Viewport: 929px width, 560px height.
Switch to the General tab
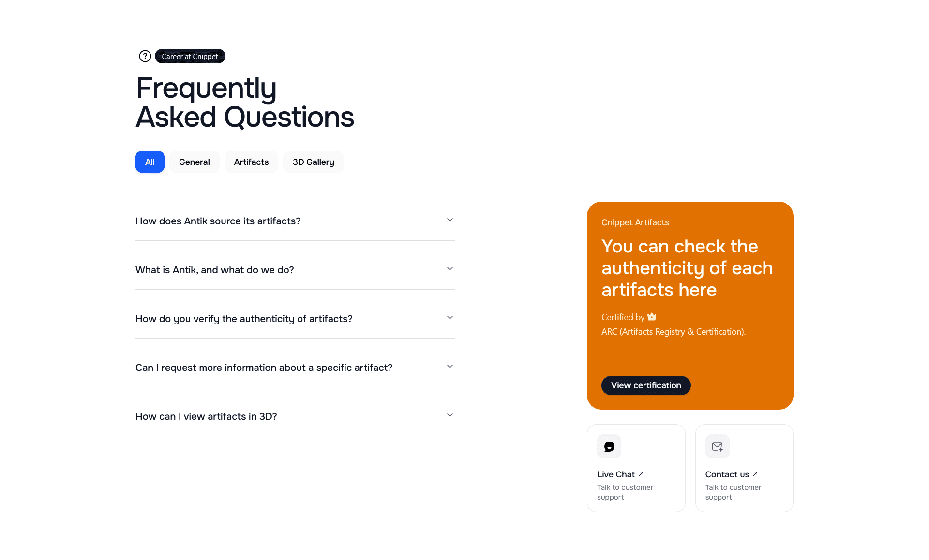(x=194, y=162)
